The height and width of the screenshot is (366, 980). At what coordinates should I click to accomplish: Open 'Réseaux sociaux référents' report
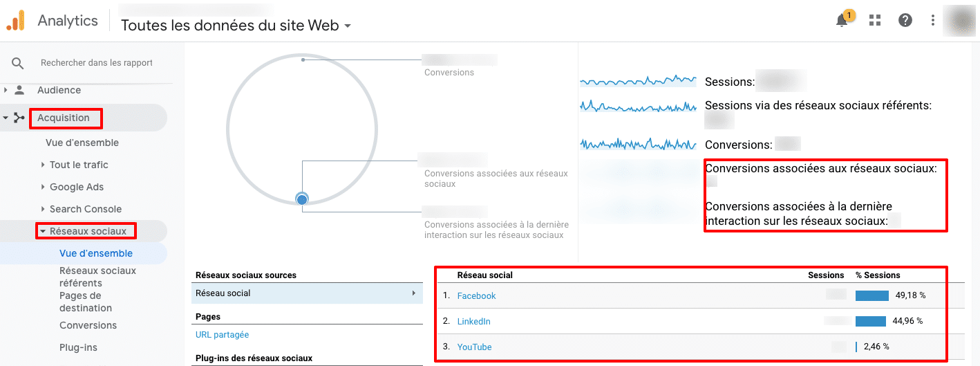97,277
